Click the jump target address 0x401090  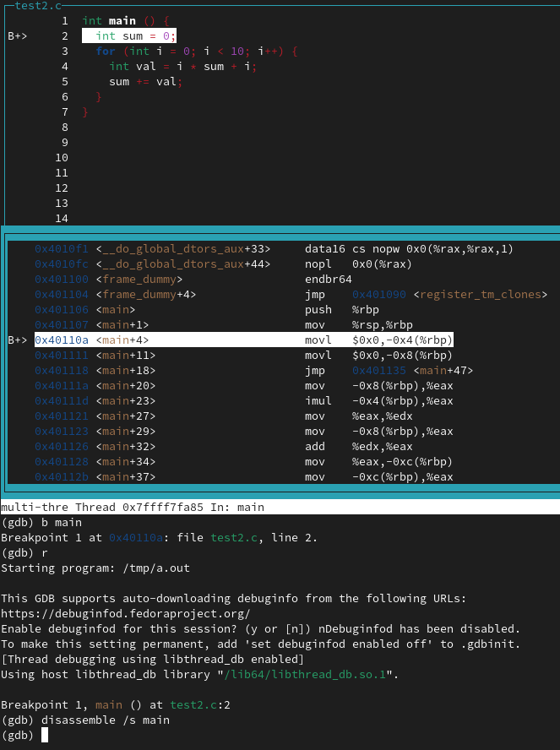(x=379, y=295)
